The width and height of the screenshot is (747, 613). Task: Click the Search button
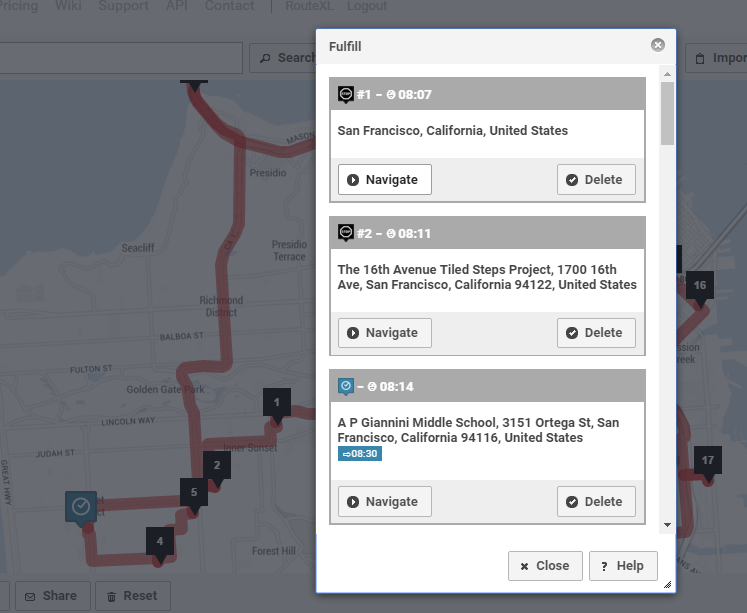[283, 58]
